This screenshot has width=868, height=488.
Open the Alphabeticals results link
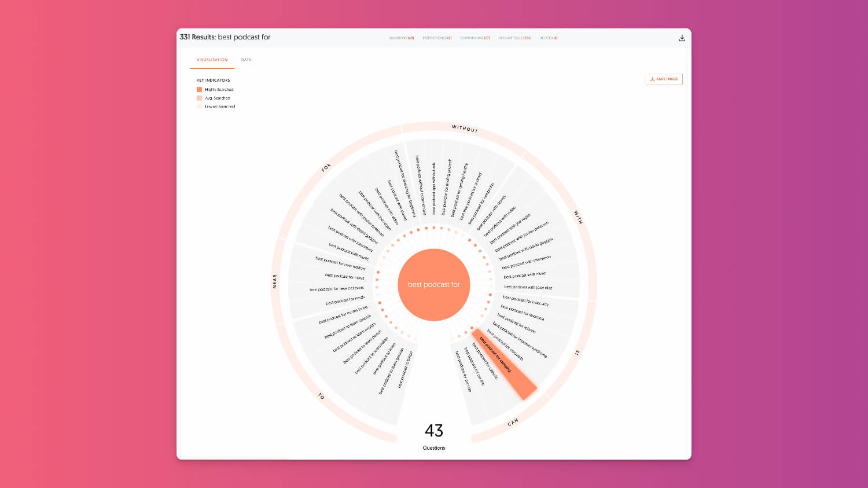click(514, 38)
